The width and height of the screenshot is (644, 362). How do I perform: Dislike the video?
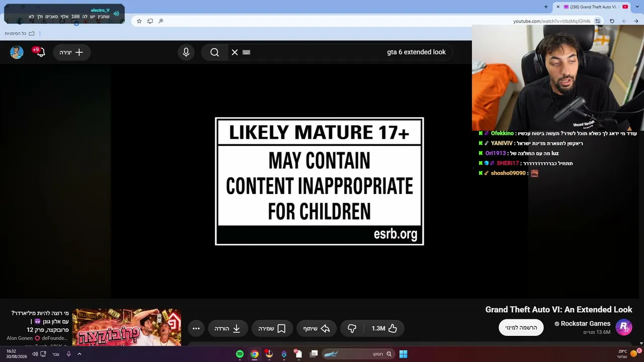point(352,328)
